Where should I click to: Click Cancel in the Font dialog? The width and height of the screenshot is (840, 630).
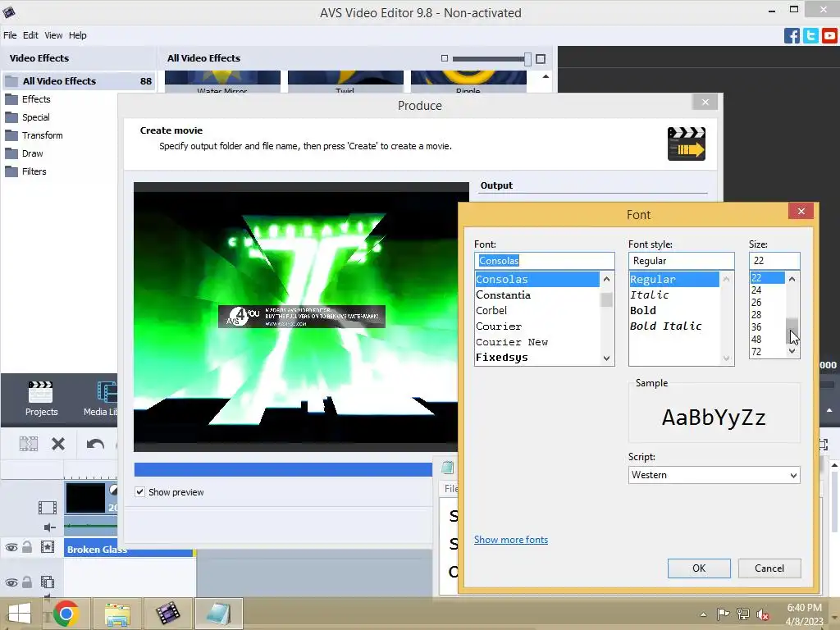click(x=769, y=568)
